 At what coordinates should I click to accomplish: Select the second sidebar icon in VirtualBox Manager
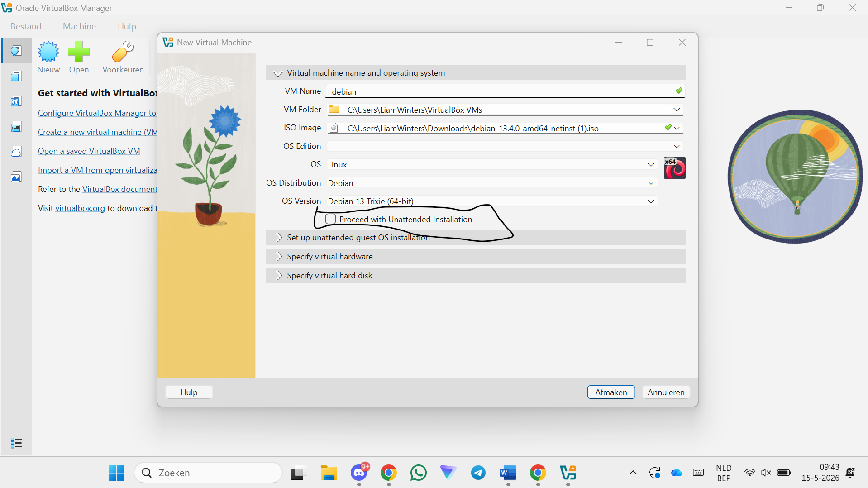[x=16, y=76]
